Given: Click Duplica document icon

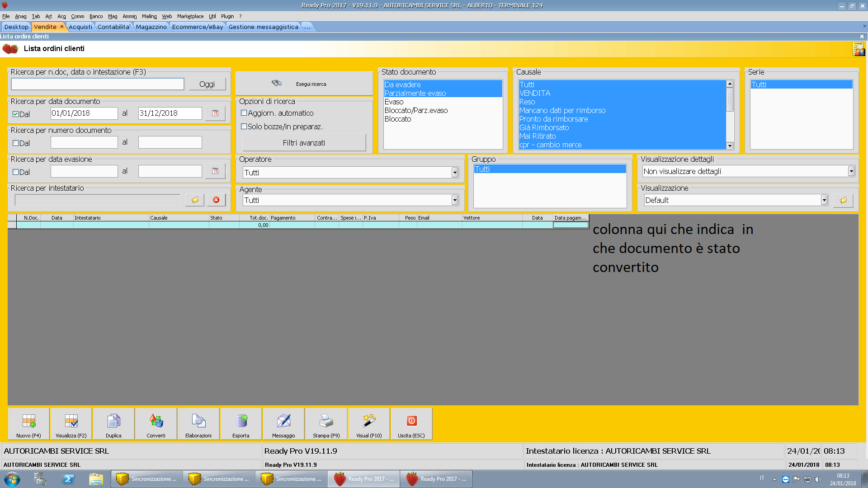Looking at the screenshot, I should (x=113, y=423).
